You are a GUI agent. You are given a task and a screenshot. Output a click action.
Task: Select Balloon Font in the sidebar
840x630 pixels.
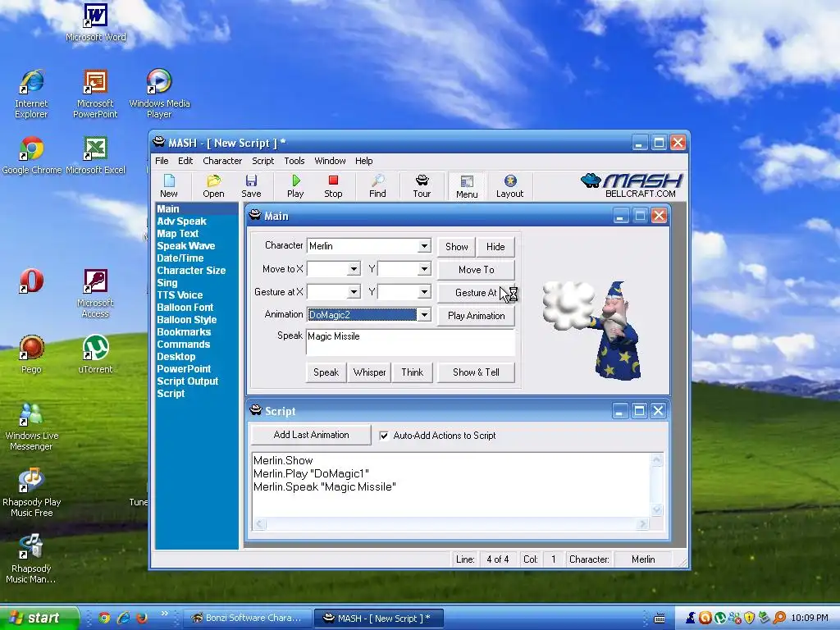coord(185,308)
